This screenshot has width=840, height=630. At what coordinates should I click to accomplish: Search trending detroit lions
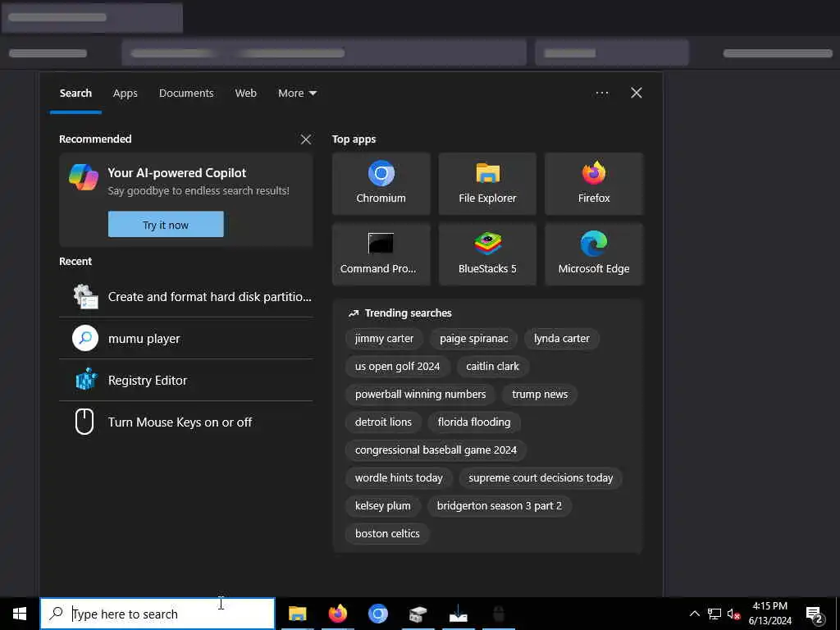383,422
